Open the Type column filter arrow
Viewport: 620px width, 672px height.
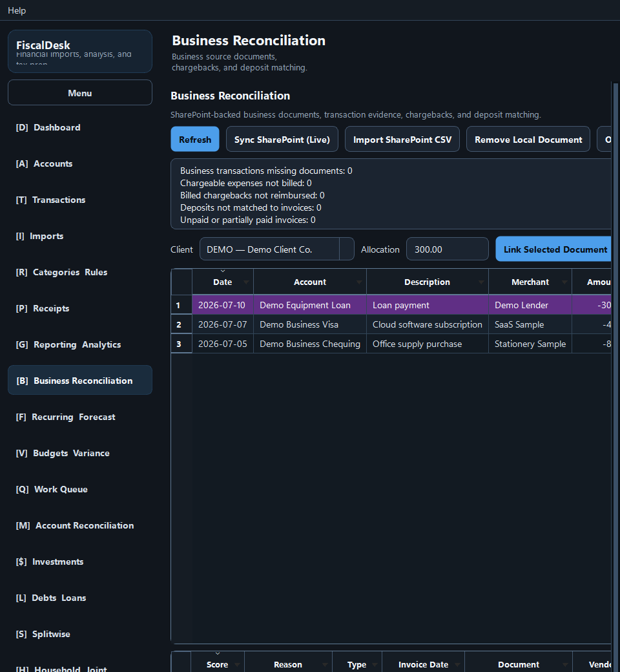coord(375,664)
